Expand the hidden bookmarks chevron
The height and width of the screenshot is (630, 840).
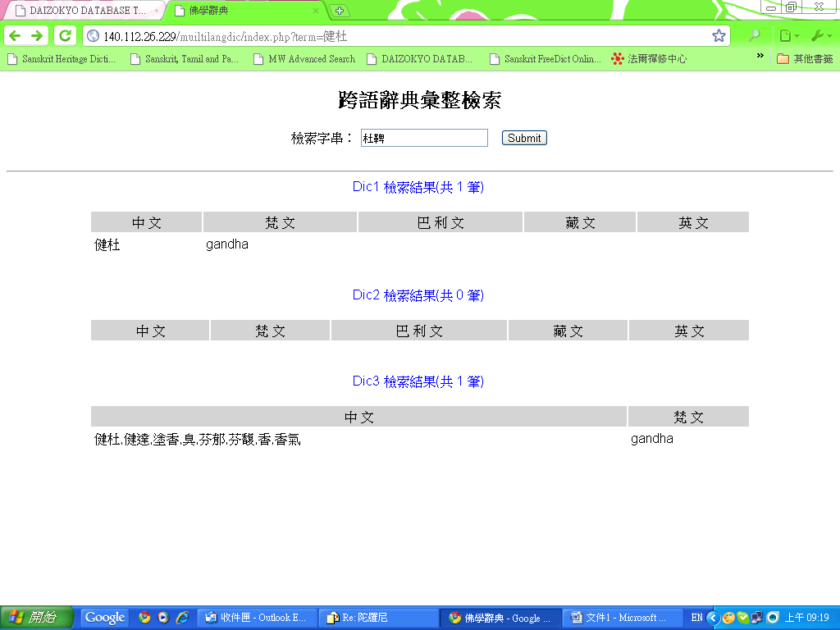pos(760,57)
